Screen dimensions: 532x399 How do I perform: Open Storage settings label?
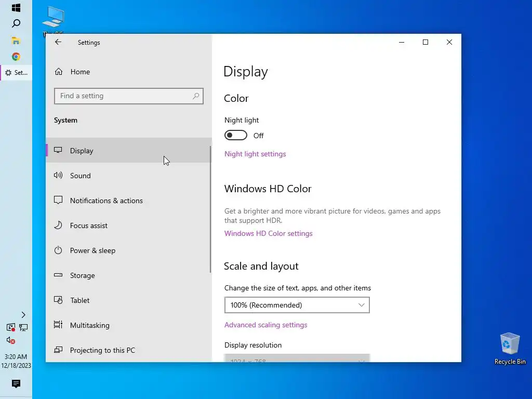(83, 275)
